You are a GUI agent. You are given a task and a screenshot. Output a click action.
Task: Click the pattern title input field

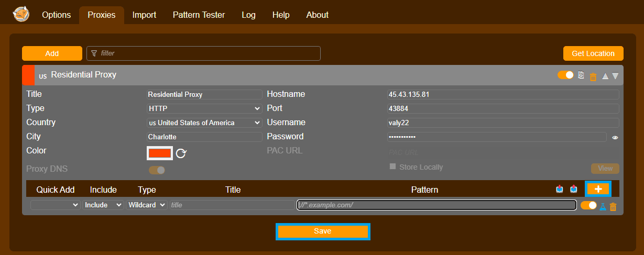click(x=232, y=205)
